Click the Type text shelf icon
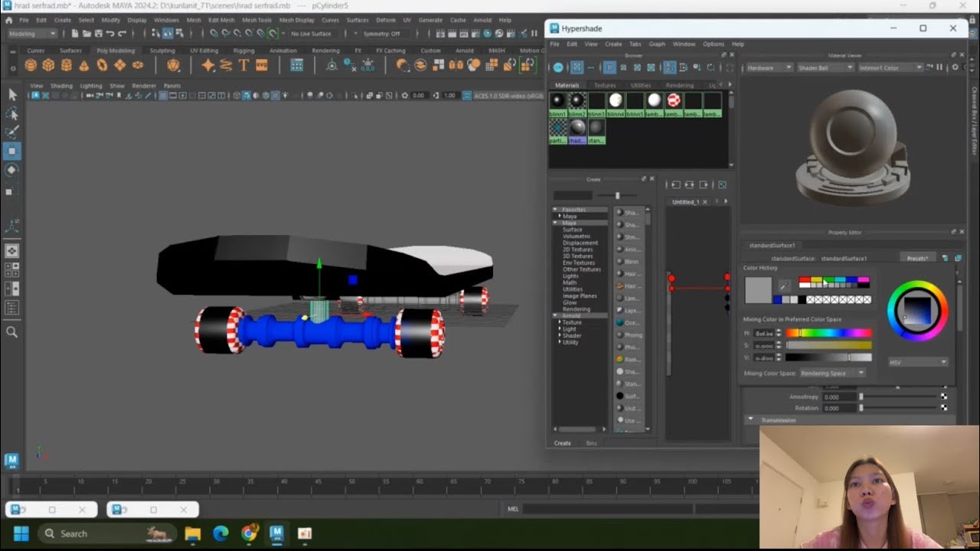The image size is (980, 551). pyautogui.click(x=243, y=65)
